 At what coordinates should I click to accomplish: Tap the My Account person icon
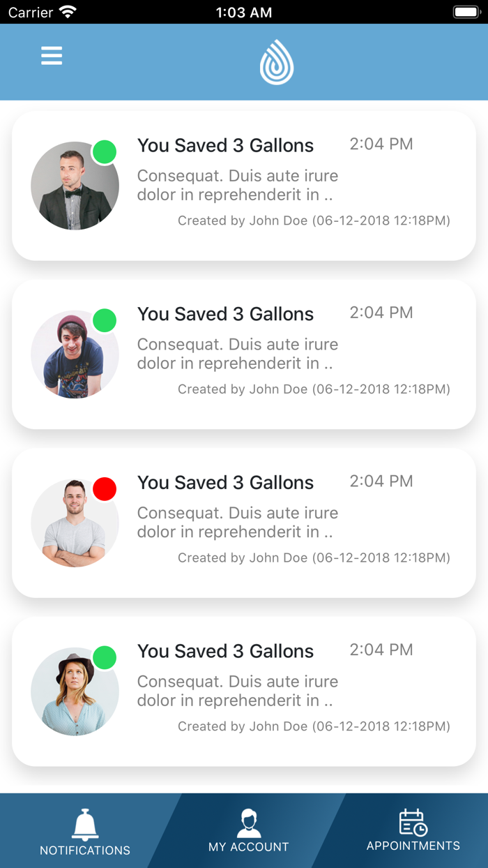pyautogui.click(x=249, y=823)
